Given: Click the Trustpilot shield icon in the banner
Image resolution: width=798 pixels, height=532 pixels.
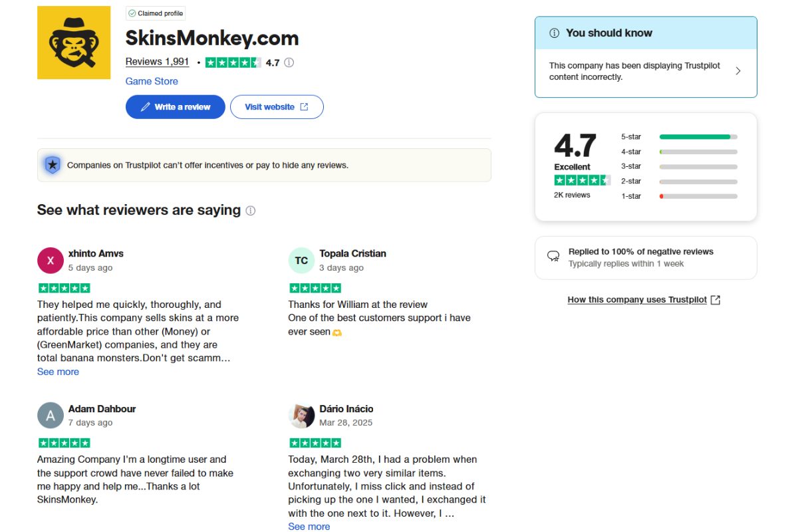Looking at the screenshot, I should click(52, 165).
